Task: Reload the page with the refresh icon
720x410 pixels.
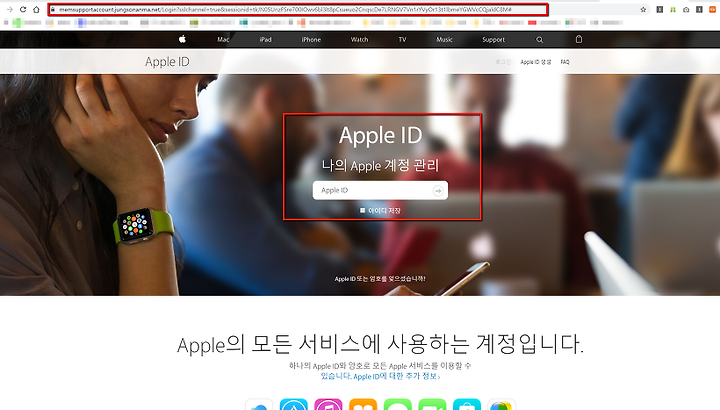Action: coord(23,9)
